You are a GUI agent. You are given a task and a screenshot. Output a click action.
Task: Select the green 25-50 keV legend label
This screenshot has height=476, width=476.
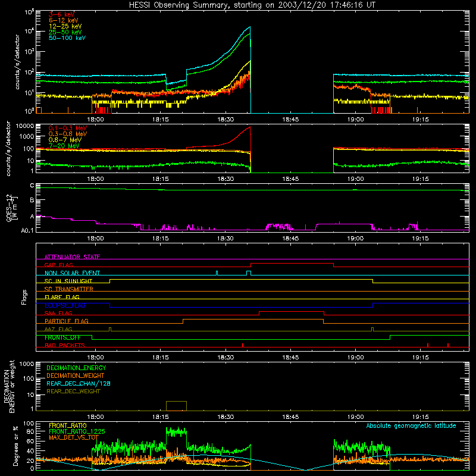(x=65, y=32)
